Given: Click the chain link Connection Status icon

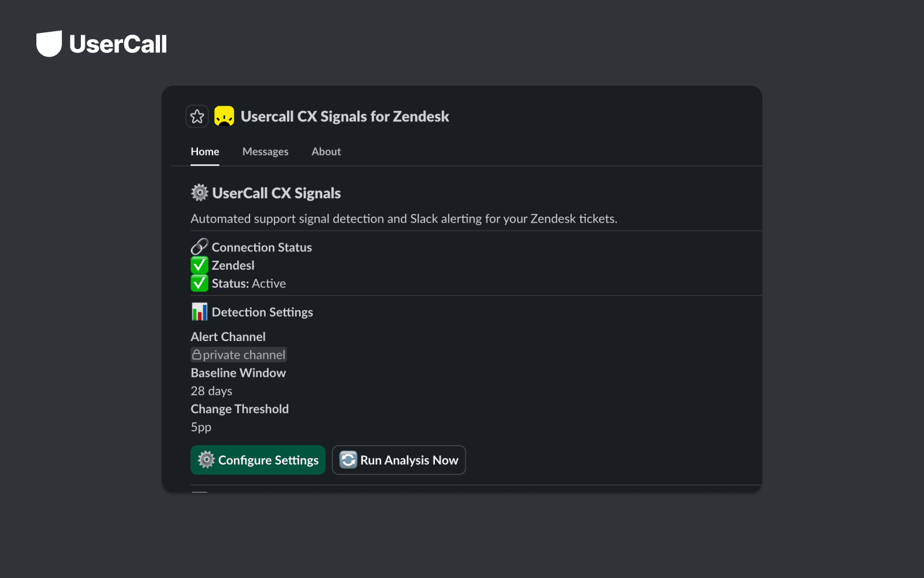Looking at the screenshot, I should click(199, 246).
